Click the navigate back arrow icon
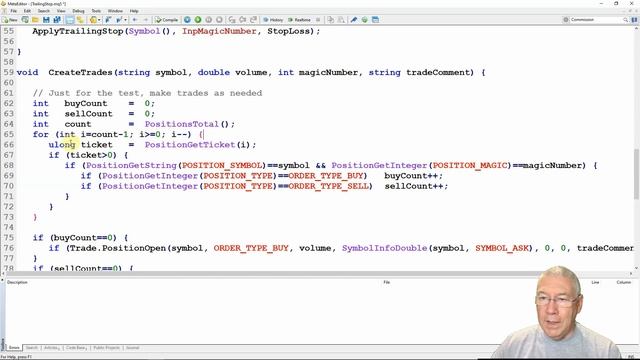640x360 pixels. [x=134, y=20]
